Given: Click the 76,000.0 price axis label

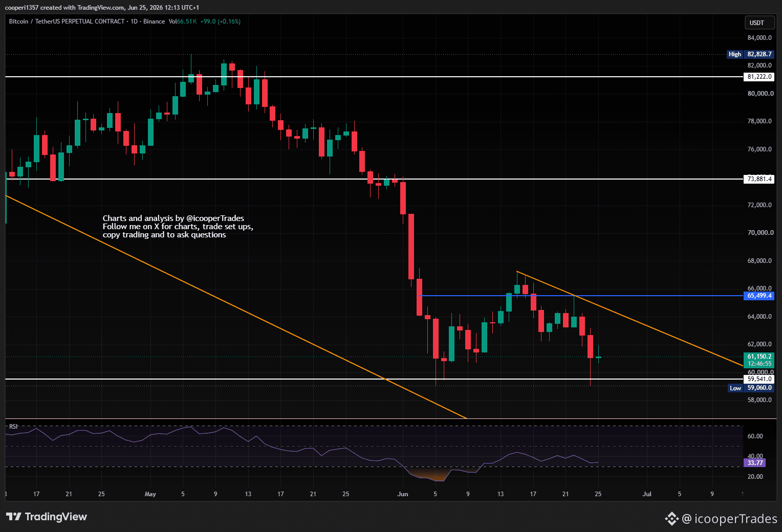Looking at the screenshot, I should click(759, 149).
